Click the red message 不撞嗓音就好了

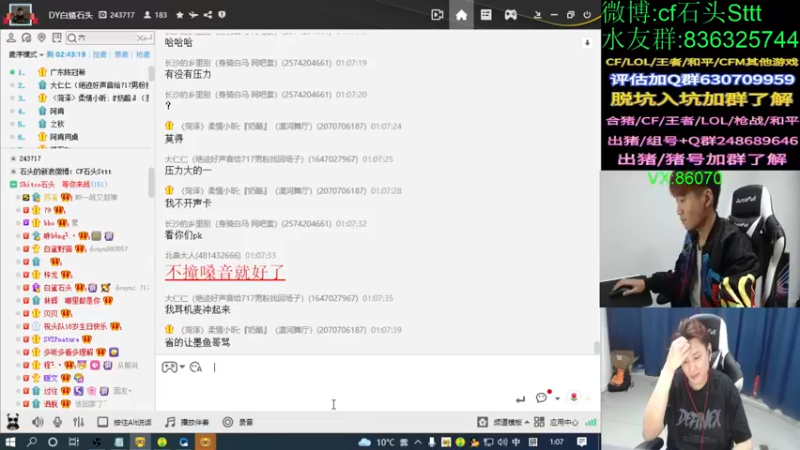tap(225, 272)
